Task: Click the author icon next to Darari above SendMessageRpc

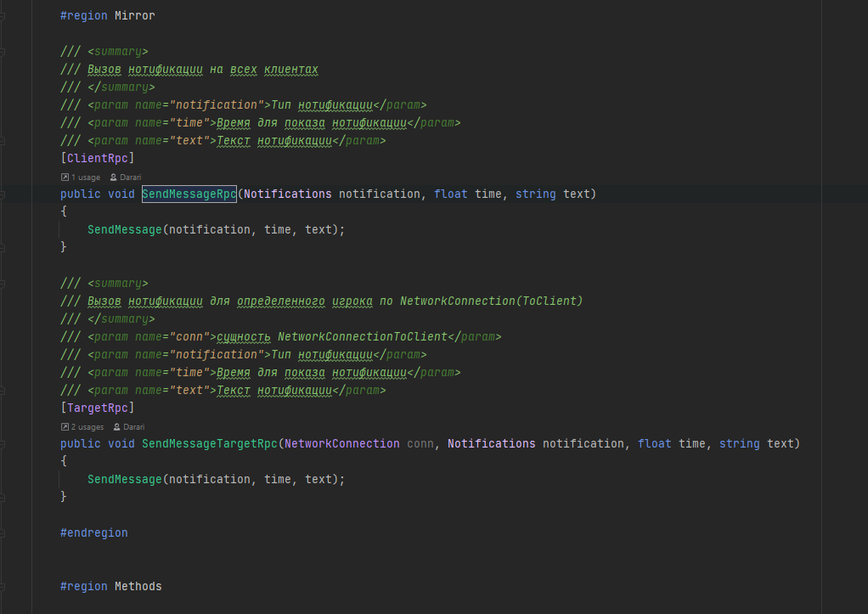Action: tap(113, 177)
